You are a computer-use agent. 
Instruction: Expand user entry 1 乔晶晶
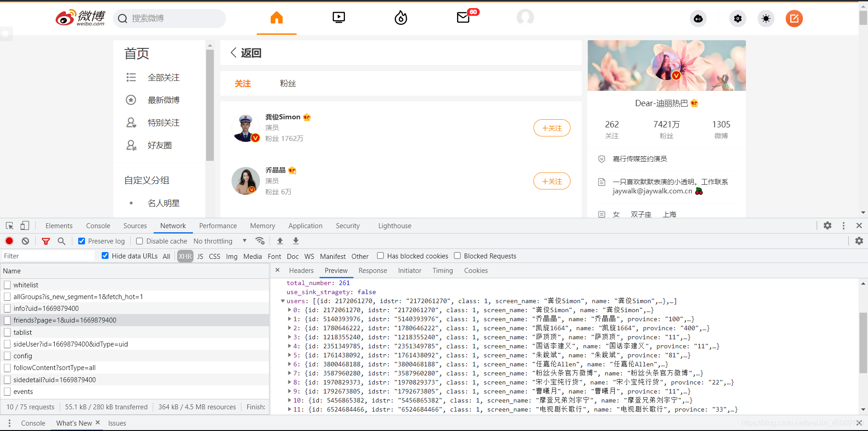tap(290, 319)
